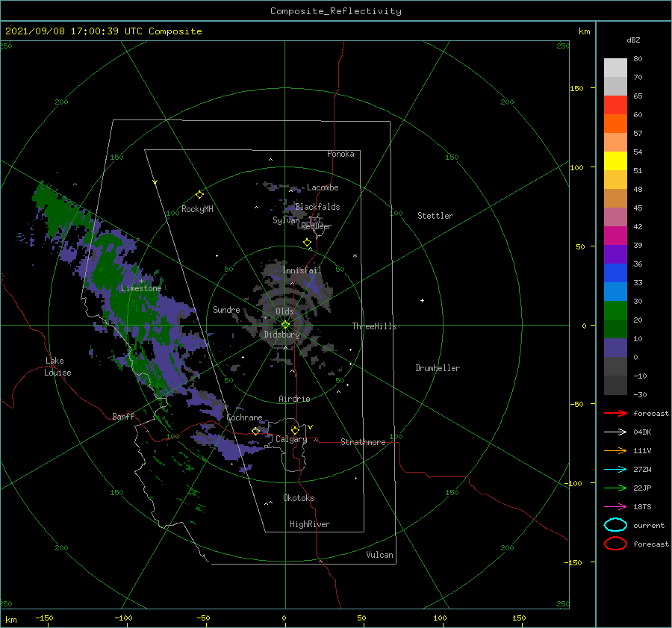
Task: Pick the magenta 39-42 dBZ swatch
Action: (x=615, y=236)
